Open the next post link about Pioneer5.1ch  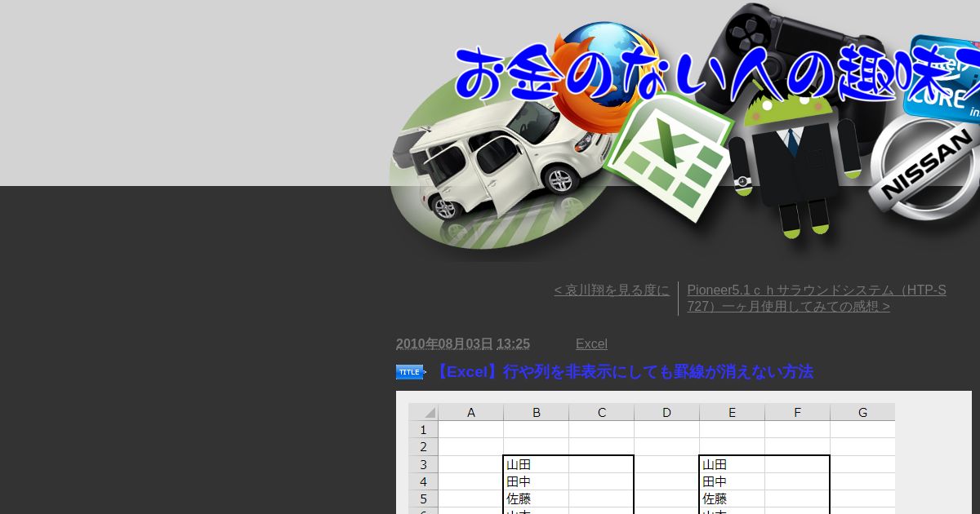817,299
